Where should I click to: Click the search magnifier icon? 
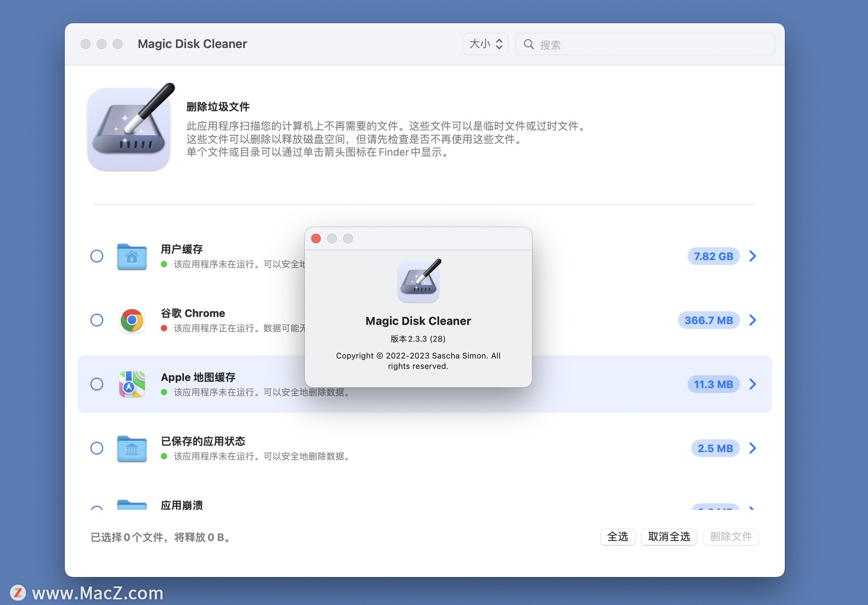[x=529, y=44]
